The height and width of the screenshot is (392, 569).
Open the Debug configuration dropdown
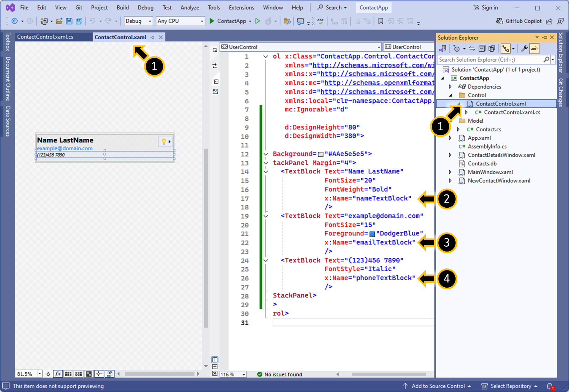point(138,21)
